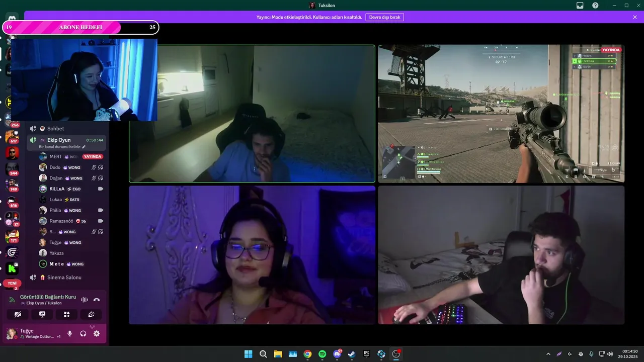
Task: Open server with 617 badge
Action: 12,137
